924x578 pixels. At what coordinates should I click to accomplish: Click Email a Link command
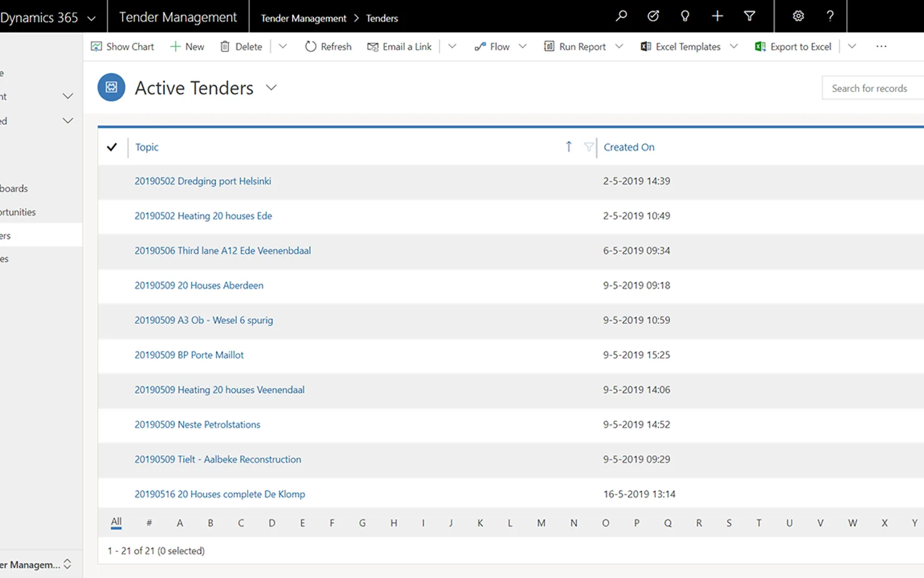click(x=400, y=46)
